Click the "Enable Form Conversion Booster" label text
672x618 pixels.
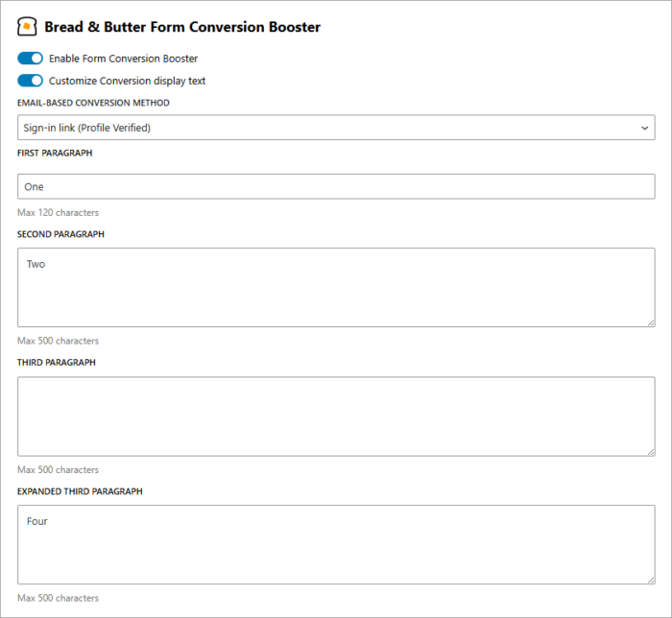(123, 59)
